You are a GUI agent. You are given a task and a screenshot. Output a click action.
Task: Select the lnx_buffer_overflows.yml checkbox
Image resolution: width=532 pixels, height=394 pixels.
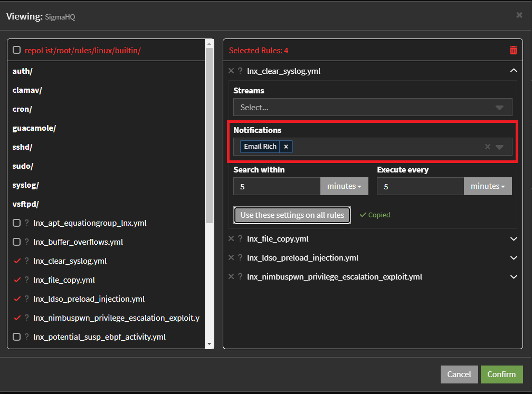[x=16, y=242]
